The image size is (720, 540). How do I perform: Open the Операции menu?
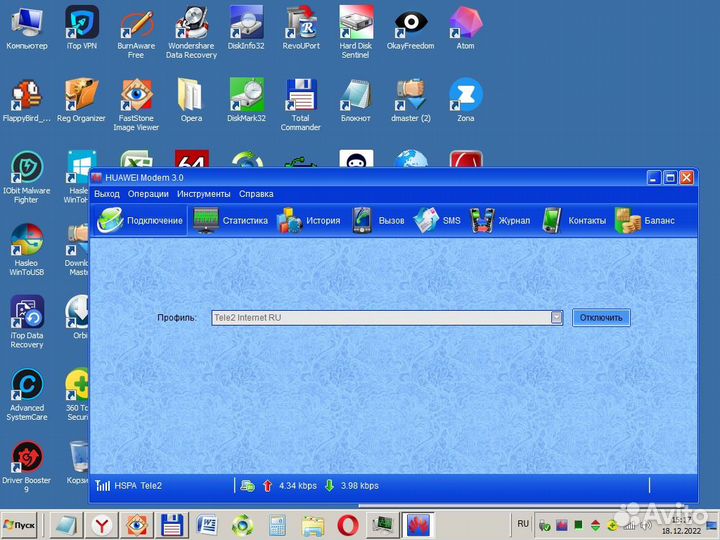point(148,194)
